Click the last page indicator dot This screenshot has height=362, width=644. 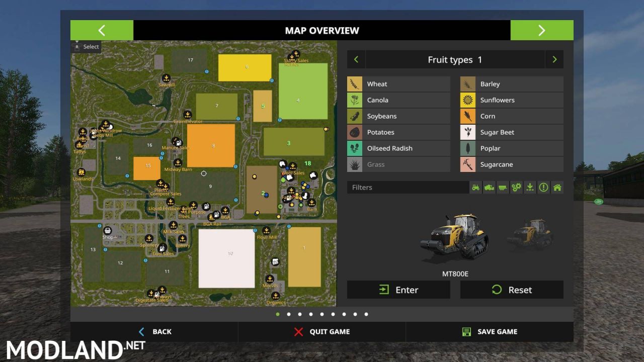pyautogui.click(x=366, y=314)
